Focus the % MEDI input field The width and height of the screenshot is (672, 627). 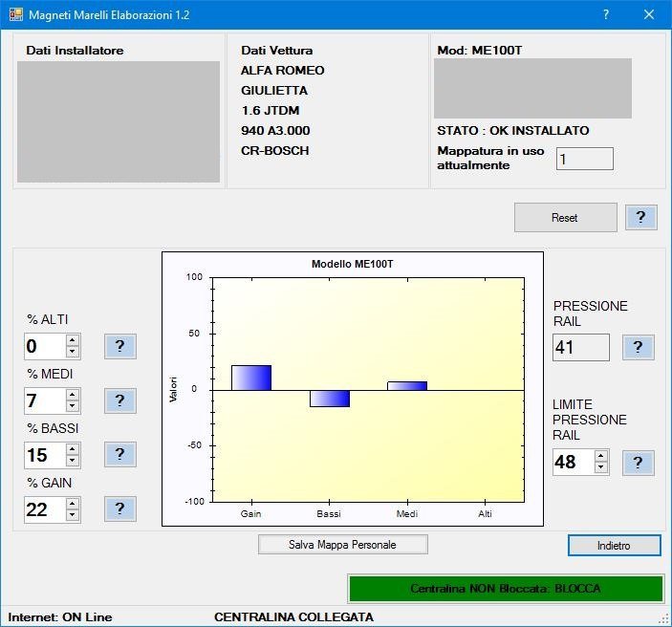(46, 400)
